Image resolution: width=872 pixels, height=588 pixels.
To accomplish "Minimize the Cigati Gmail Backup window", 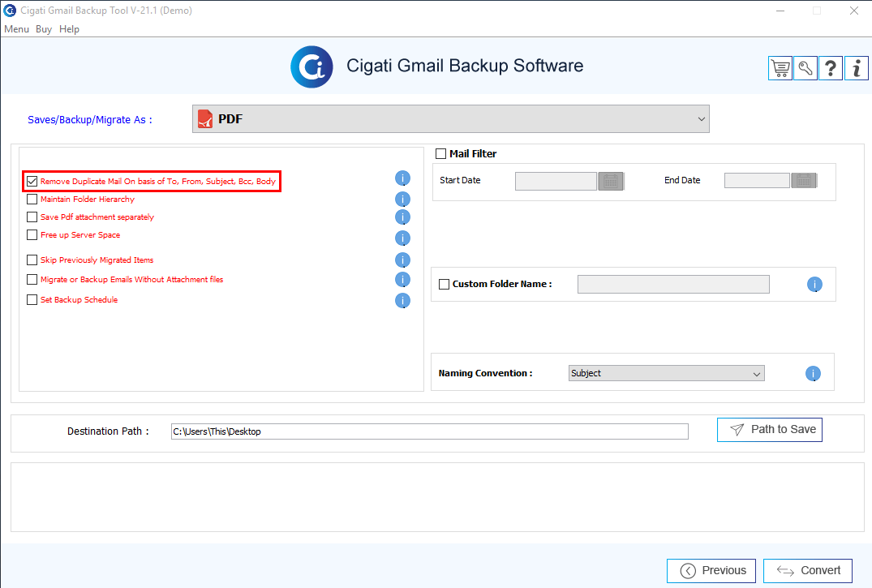I will click(781, 11).
